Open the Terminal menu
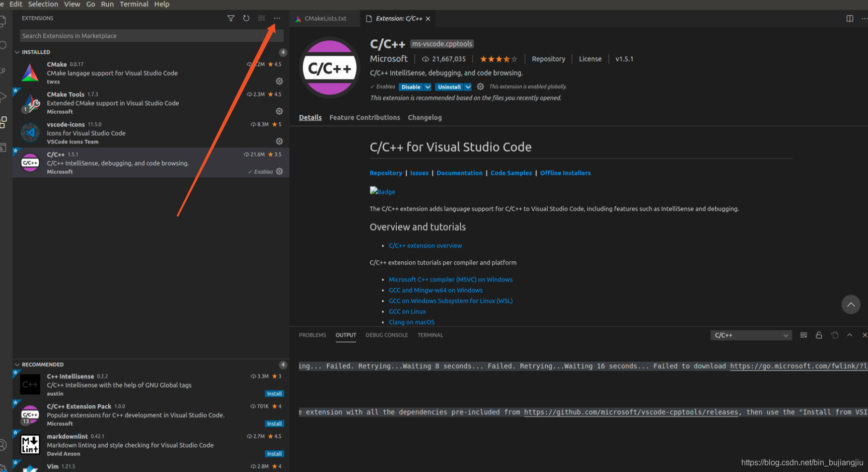This screenshot has width=868, height=472. (x=134, y=4)
